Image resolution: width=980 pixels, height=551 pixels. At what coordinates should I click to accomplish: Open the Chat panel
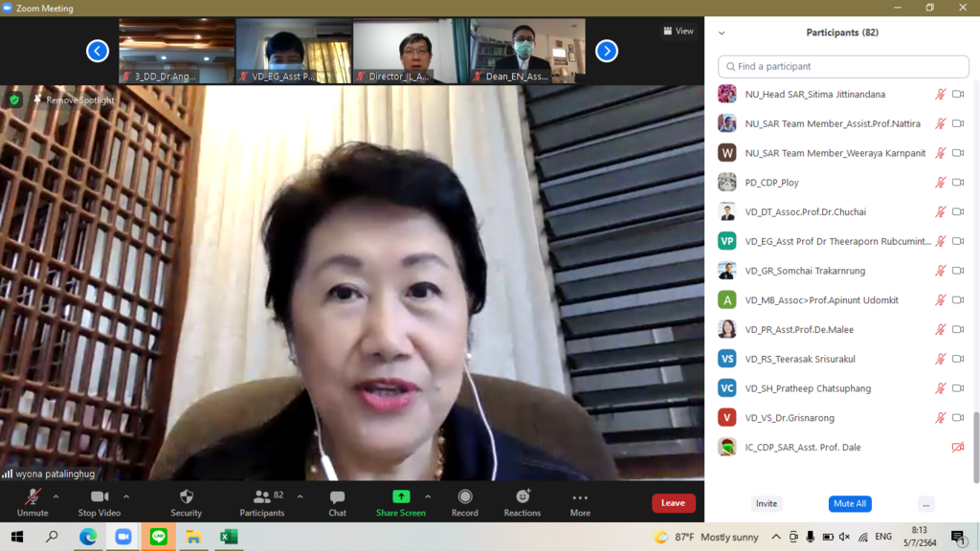pos(337,502)
